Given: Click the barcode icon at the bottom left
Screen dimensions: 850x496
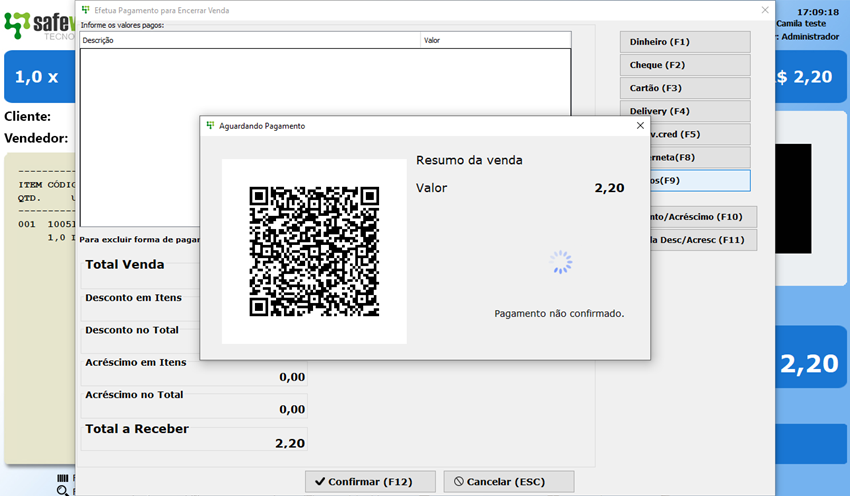Looking at the screenshot, I should coord(63,478).
